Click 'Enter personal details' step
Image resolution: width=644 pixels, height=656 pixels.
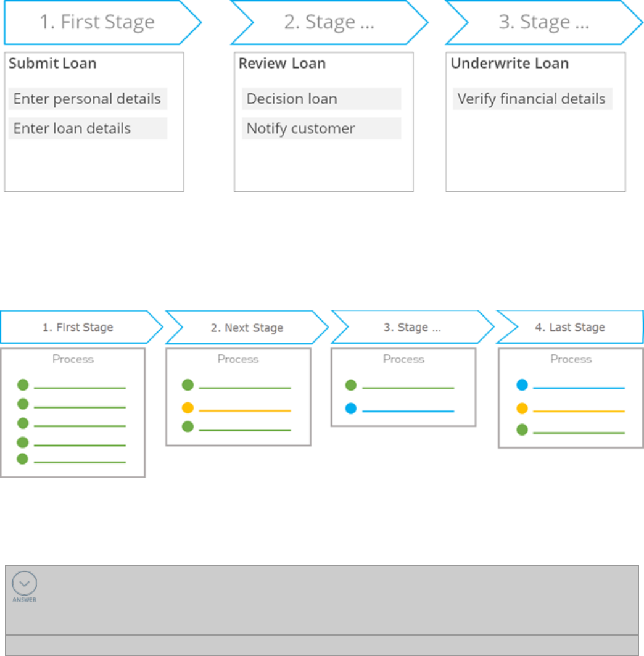88,99
